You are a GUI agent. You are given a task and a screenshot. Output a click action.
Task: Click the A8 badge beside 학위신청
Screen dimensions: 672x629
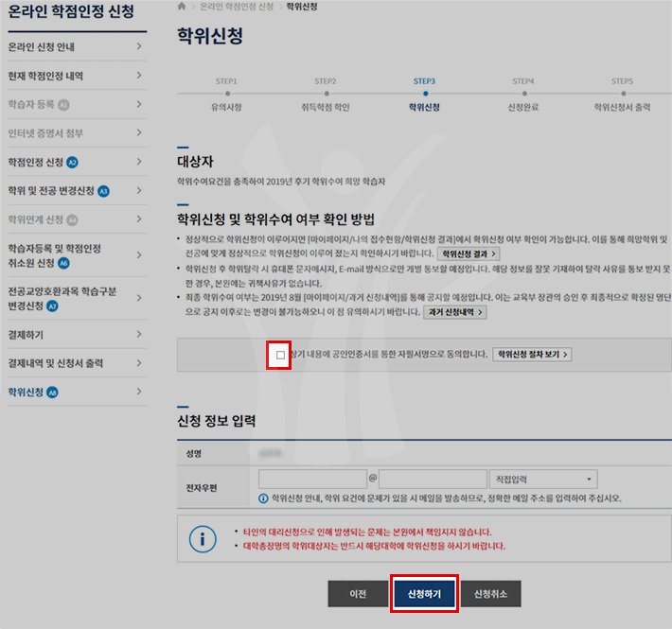[53, 392]
